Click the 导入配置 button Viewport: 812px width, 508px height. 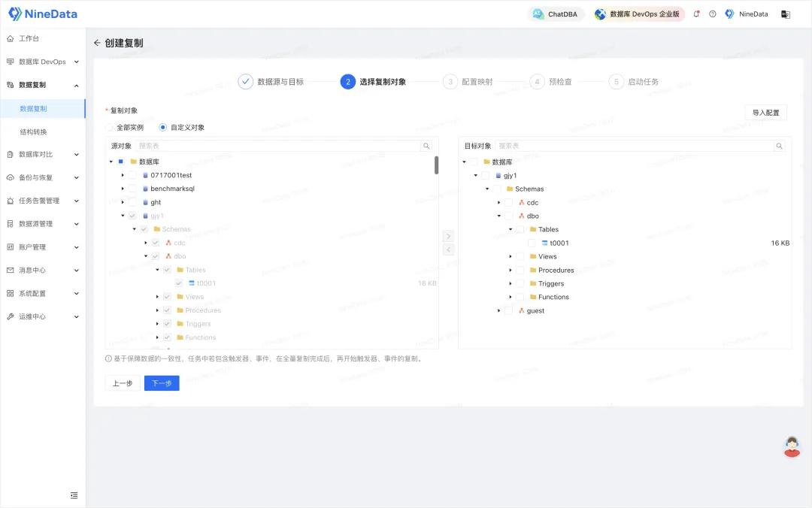coord(765,113)
